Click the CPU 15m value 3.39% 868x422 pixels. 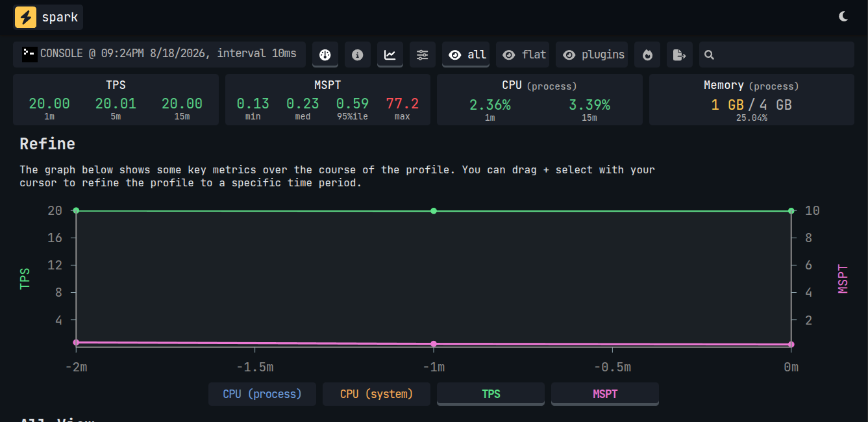click(x=589, y=105)
